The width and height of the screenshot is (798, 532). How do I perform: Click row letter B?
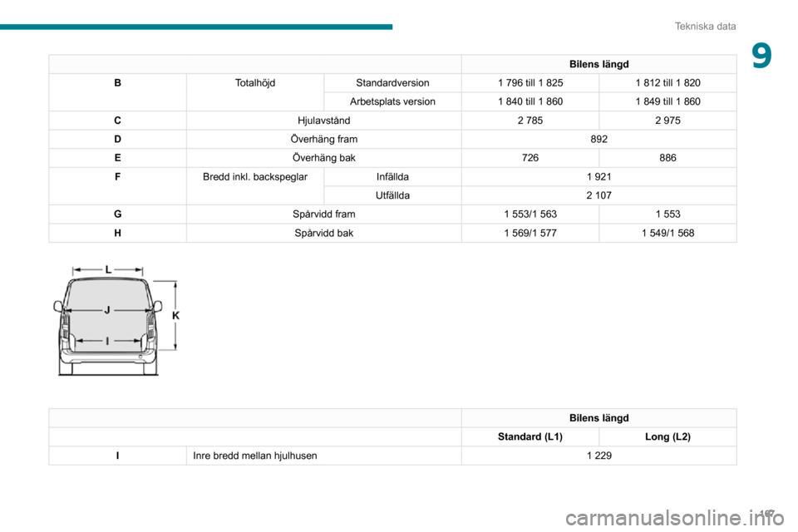click(117, 83)
